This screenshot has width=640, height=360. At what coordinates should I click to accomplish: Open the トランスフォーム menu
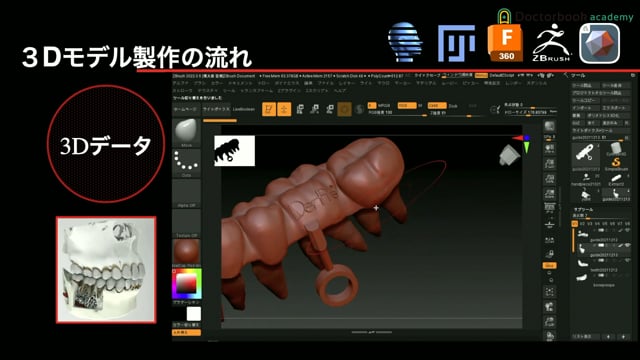pyautogui.click(x=257, y=91)
